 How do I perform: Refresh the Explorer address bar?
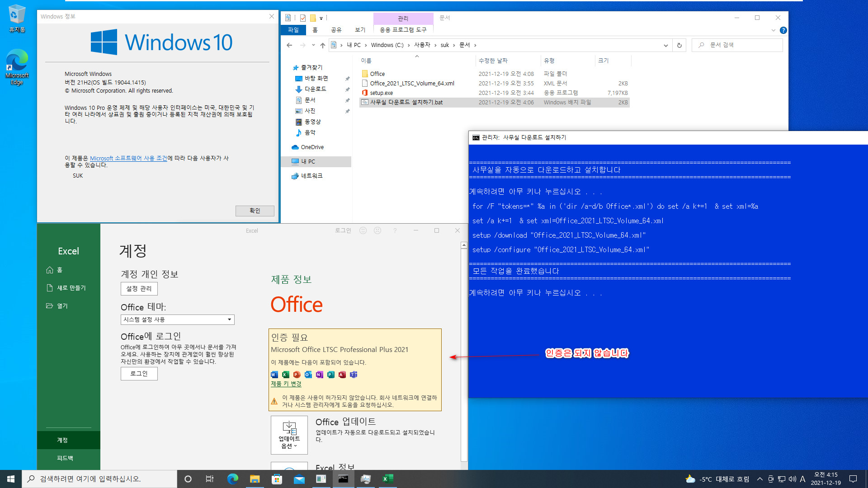[x=679, y=45]
